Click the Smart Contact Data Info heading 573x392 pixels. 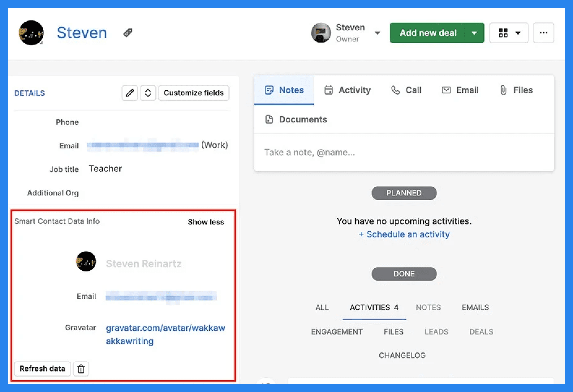(57, 221)
